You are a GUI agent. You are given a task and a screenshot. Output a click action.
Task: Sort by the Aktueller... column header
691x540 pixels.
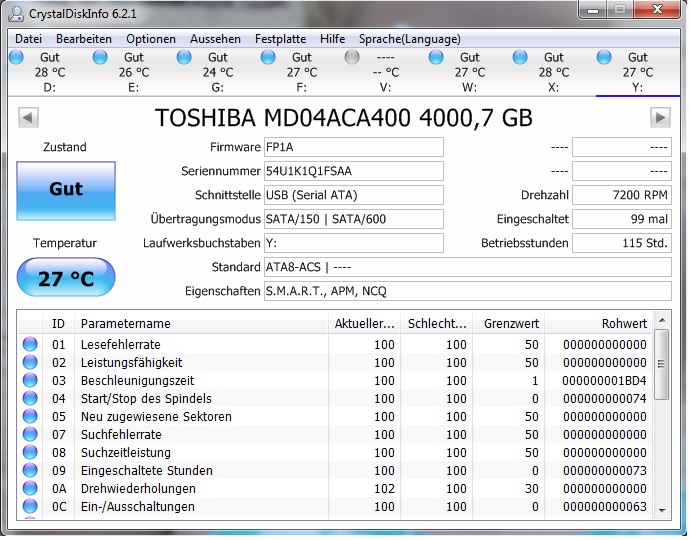pyautogui.click(x=364, y=324)
